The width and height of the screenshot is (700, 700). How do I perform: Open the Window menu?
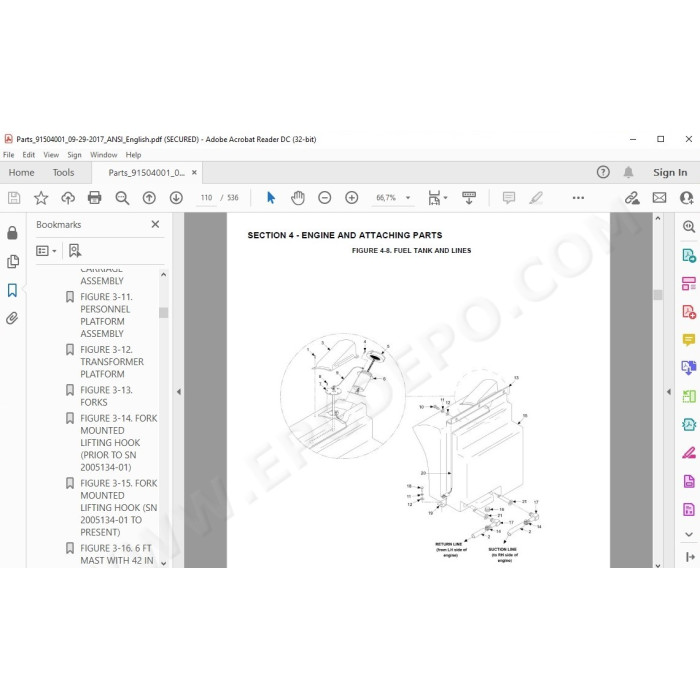(x=104, y=155)
